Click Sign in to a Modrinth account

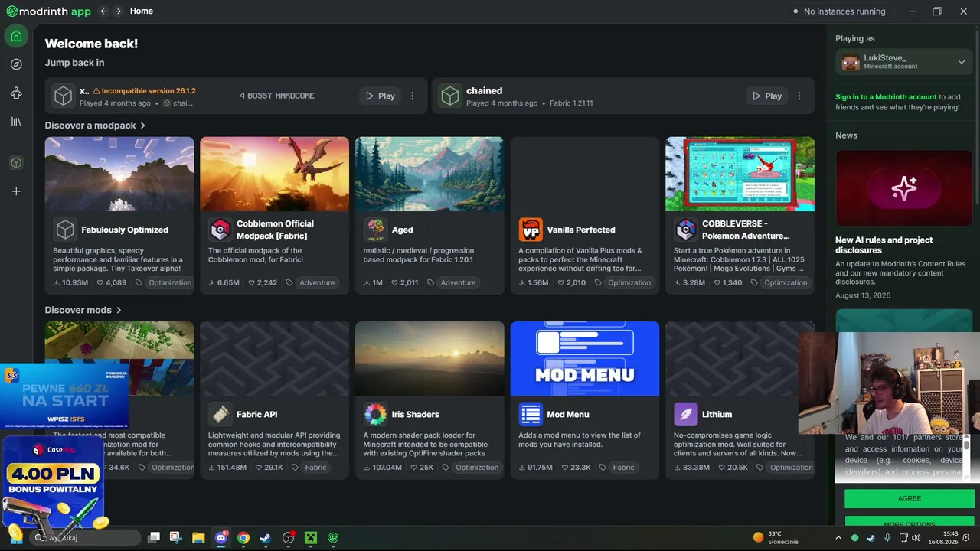(x=886, y=97)
